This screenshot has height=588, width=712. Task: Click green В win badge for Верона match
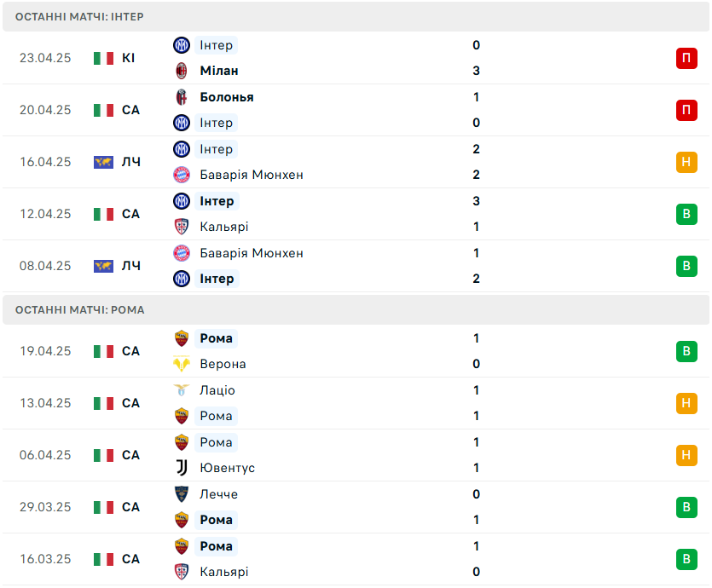click(686, 351)
